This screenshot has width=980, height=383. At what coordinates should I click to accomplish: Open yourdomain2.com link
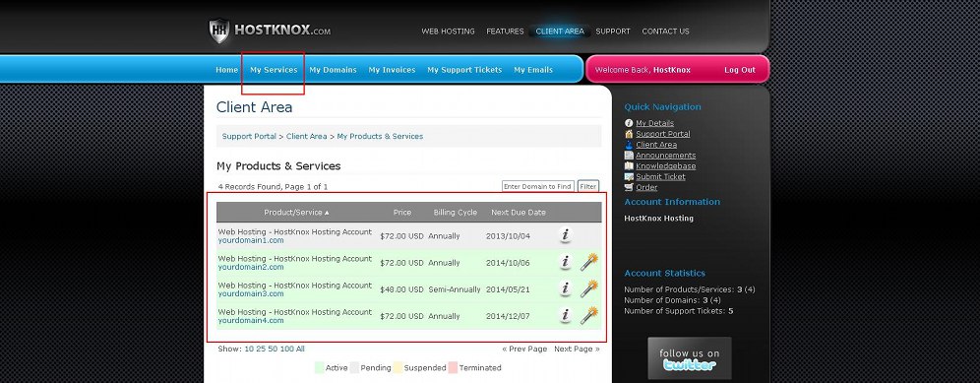pos(251,267)
